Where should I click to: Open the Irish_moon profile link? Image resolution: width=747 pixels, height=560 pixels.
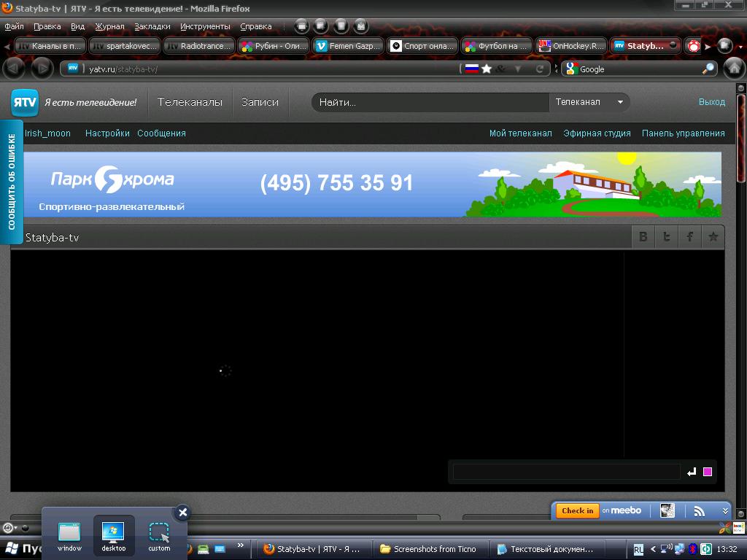point(47,133)
